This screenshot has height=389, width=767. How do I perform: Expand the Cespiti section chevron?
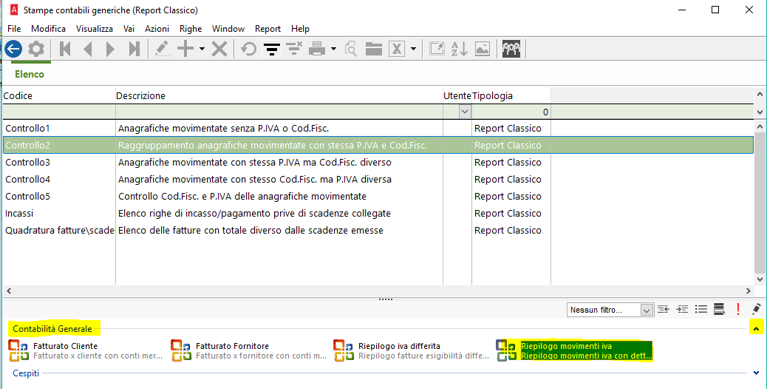pos(757,373)
